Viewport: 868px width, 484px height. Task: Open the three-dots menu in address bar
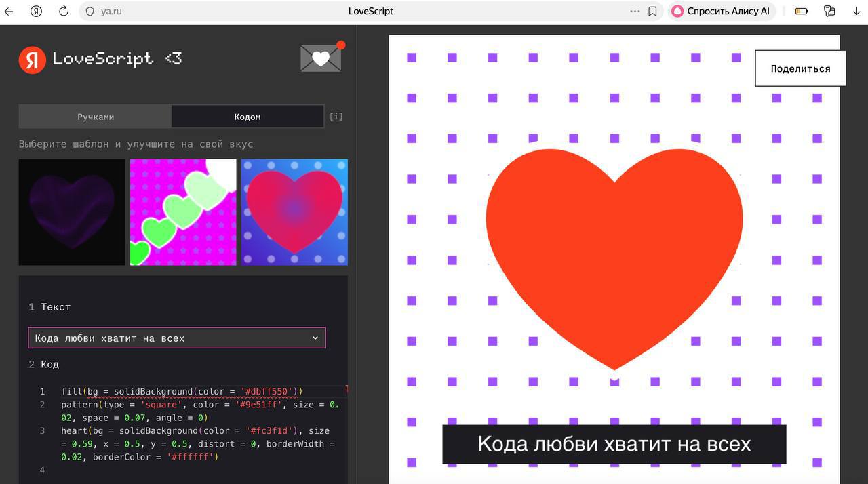635,12
